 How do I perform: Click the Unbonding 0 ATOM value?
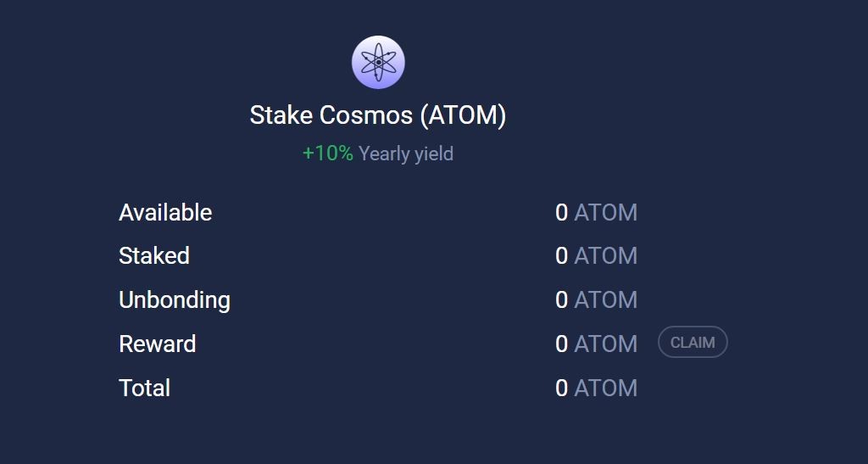click(x=596, y=299)
